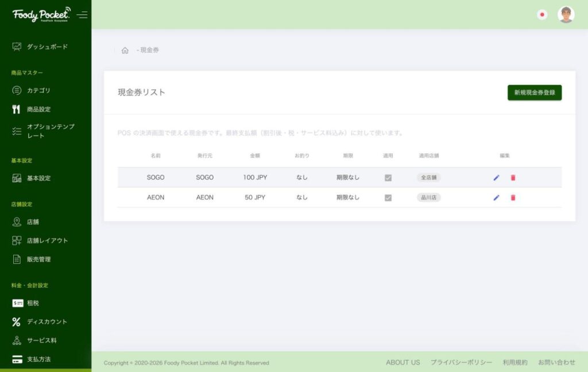Image resolution: width=588 pixels, height=372 pixels.
Task: Click the 期限なし cell in the SOGO row
Action: pyautogui.click(x=348, y=177)
